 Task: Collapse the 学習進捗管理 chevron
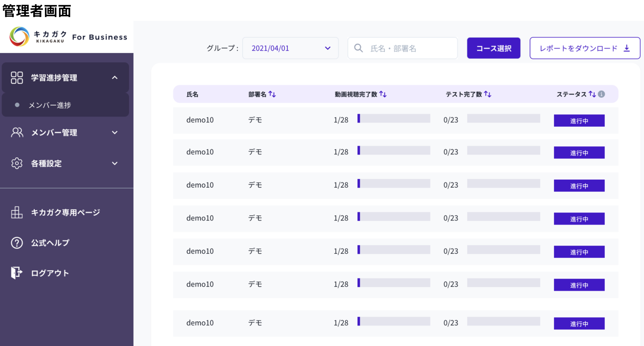click(114, 77)
